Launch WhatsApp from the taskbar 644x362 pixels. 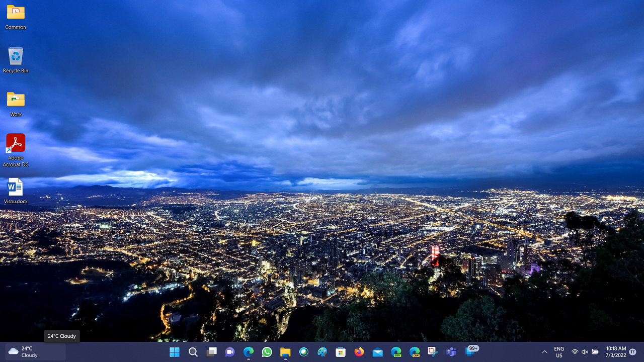[x=267, y=352]
